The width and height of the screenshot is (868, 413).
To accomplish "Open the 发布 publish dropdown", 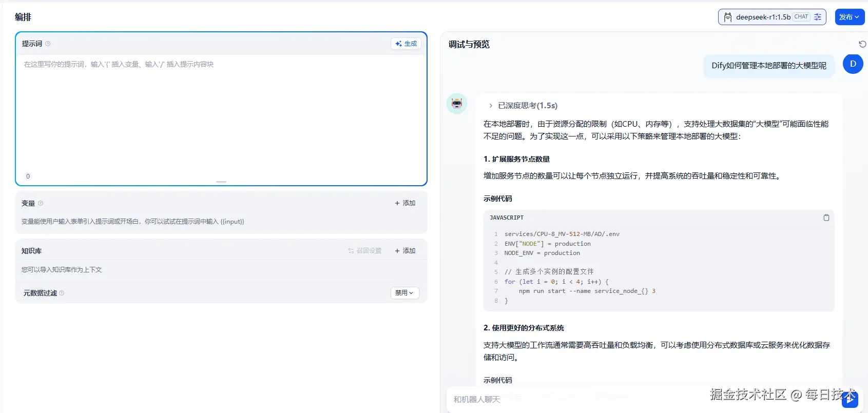I will click(x=850, y=17).
